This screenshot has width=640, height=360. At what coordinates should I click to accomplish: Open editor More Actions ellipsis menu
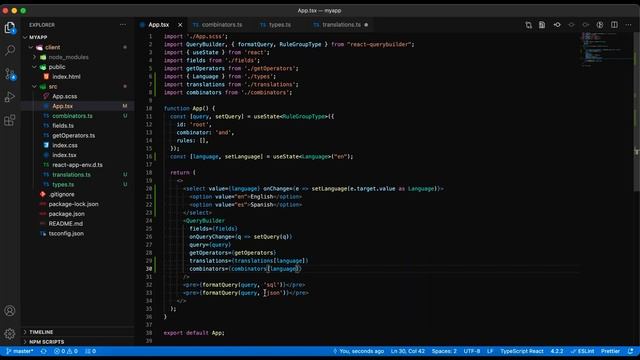click(x=628, y=25)
